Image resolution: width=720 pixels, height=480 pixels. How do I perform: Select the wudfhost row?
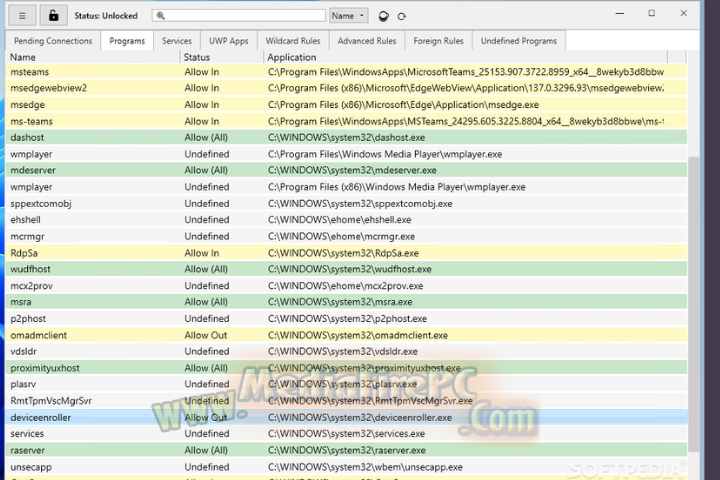pyautogui.click(x=347, y=269)
